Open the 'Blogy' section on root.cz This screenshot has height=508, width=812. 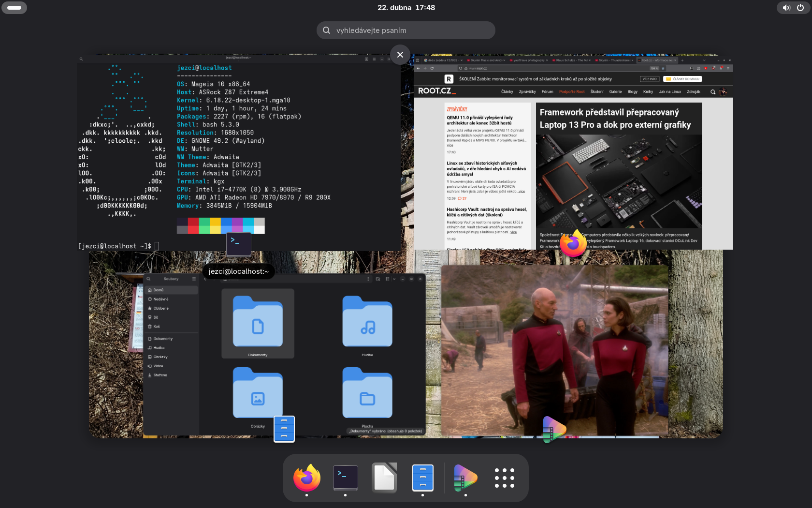(x=633, y=91)
